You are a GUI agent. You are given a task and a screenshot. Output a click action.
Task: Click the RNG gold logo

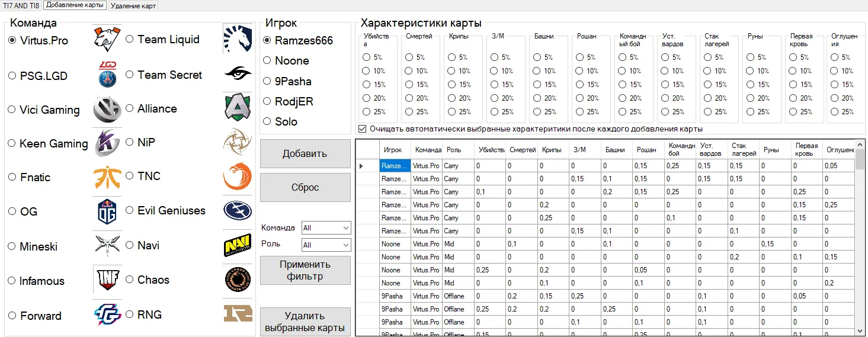[238, 313]
